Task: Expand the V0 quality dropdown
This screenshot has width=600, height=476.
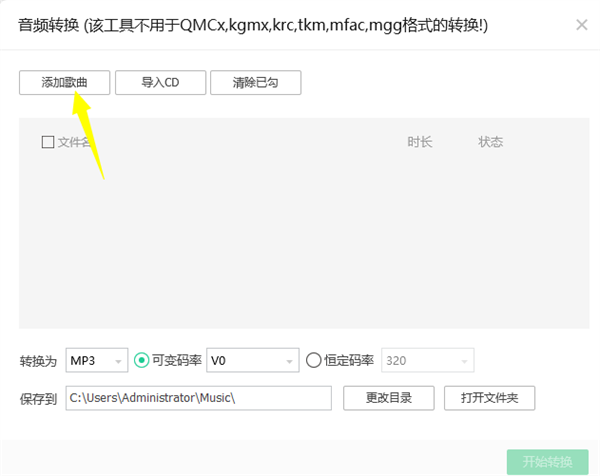Action: point(253,360)
